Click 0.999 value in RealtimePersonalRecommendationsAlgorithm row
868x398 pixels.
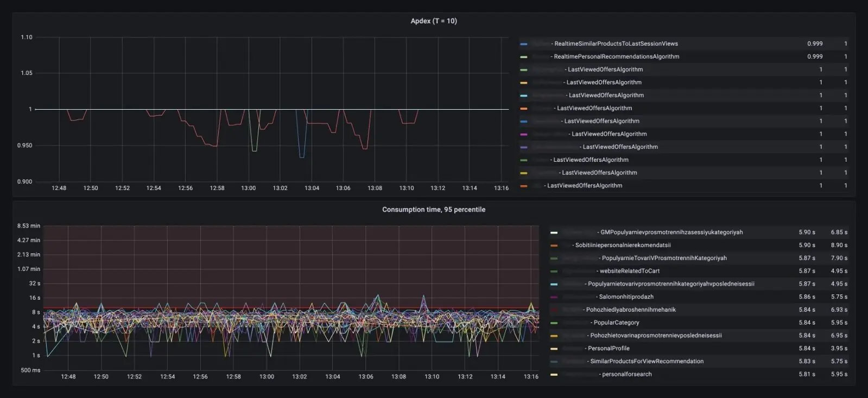tap(815, 56)
